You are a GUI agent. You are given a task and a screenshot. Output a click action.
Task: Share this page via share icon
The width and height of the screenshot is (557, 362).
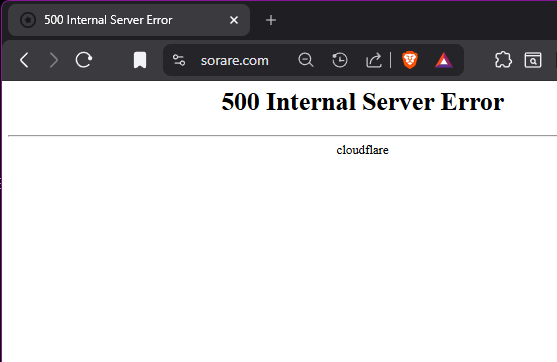coord(374,60)
